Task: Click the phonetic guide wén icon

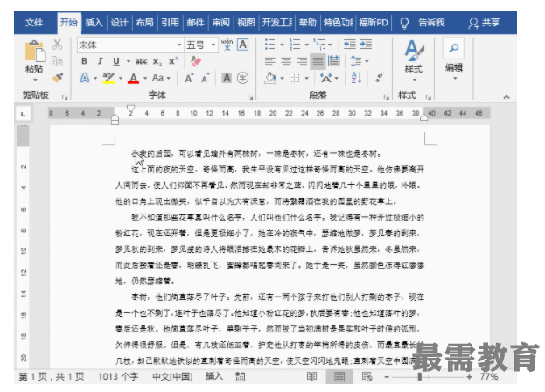Action: pyautogui.click(x=227, y=45)
